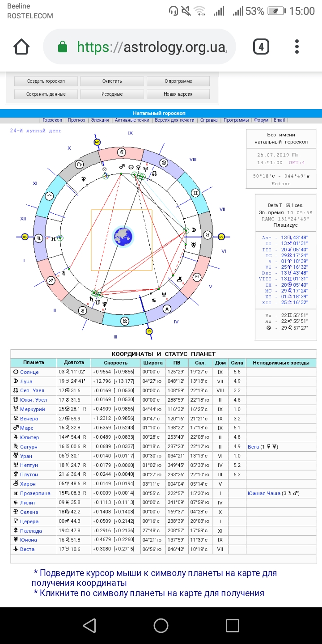Click the yellow AS ascendant marker
This screenshot has height=644, width=322.
click(x=25, y=237)
